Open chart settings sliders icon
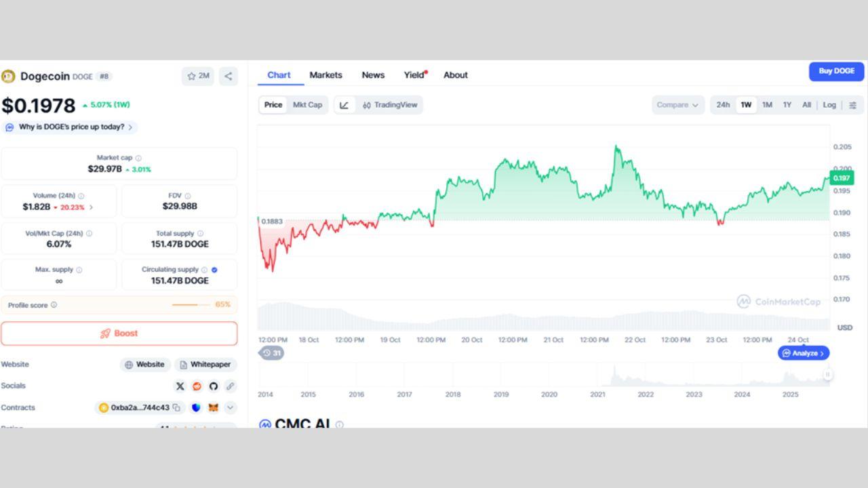This screenshot has height=488, width=868. tap(852, 105)
